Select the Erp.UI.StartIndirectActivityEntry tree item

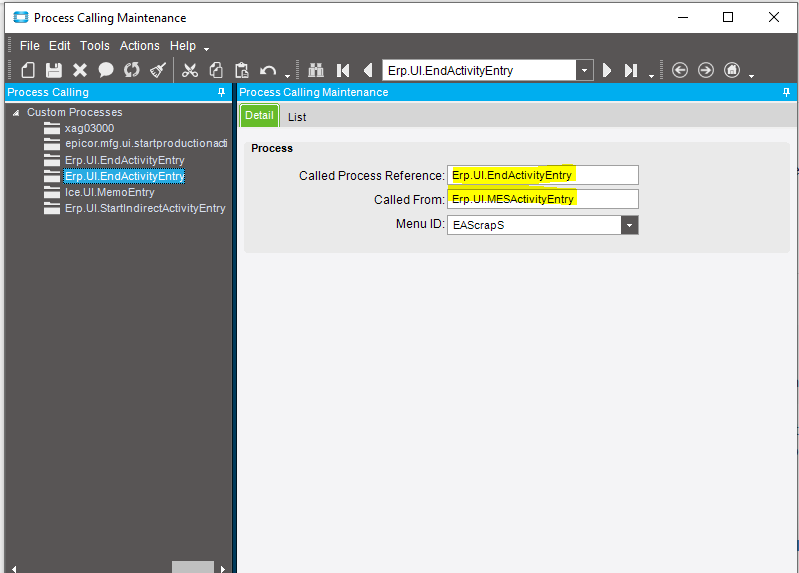(145, 208)
